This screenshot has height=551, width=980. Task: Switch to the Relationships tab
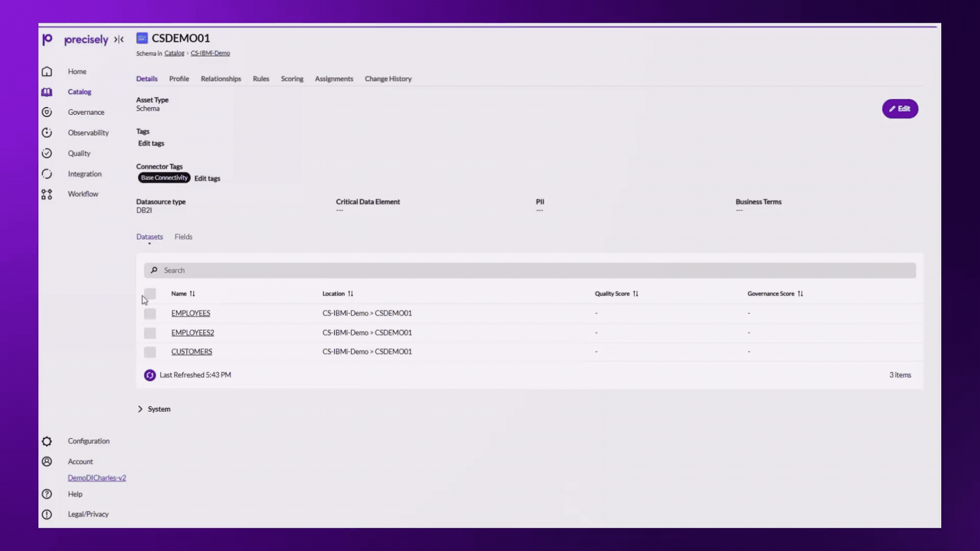[x=220, y=79]
